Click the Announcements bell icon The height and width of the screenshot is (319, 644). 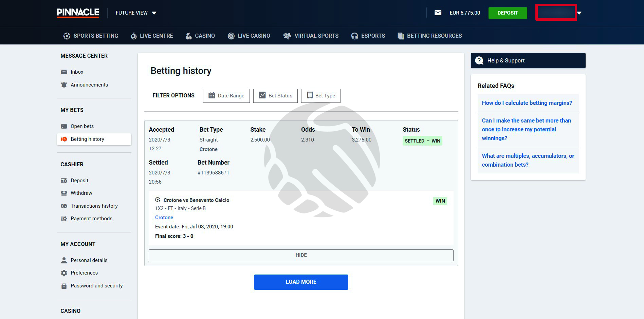point(64,85)
